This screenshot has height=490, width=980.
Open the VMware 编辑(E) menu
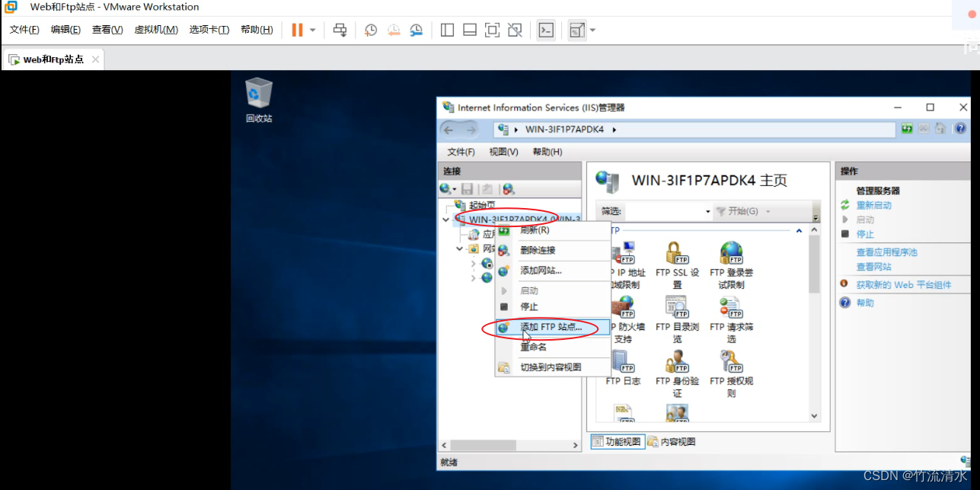pyautogui.click(x=65, y=30)
